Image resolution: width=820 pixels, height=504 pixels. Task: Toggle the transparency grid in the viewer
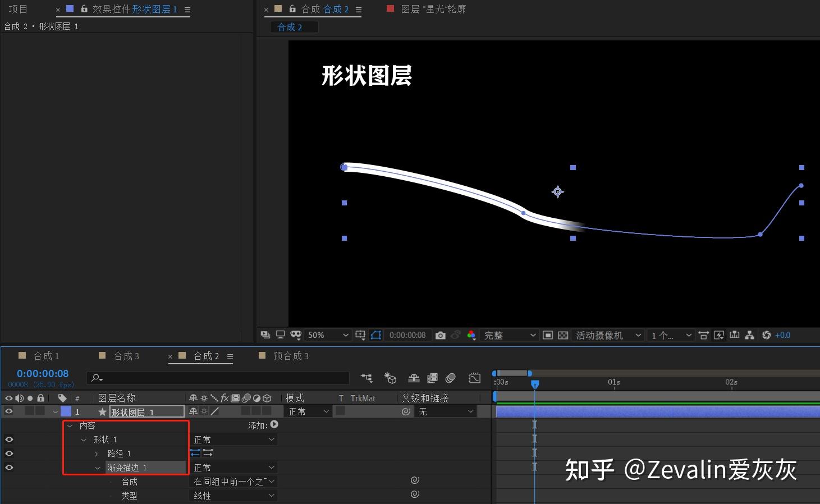coord(563,335)
